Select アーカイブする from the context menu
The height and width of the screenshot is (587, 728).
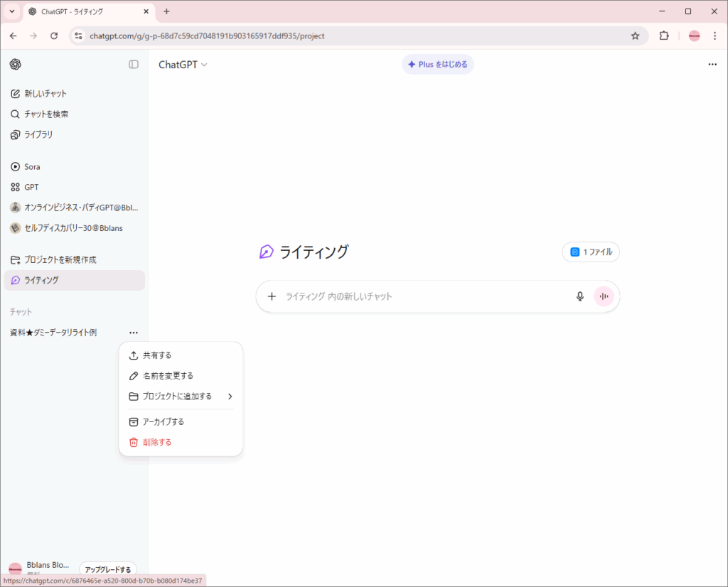click(164, 421)
